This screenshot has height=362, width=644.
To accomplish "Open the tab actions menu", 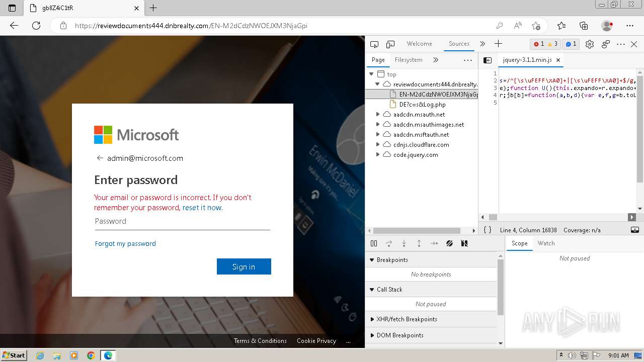I will tap(12, 8).
